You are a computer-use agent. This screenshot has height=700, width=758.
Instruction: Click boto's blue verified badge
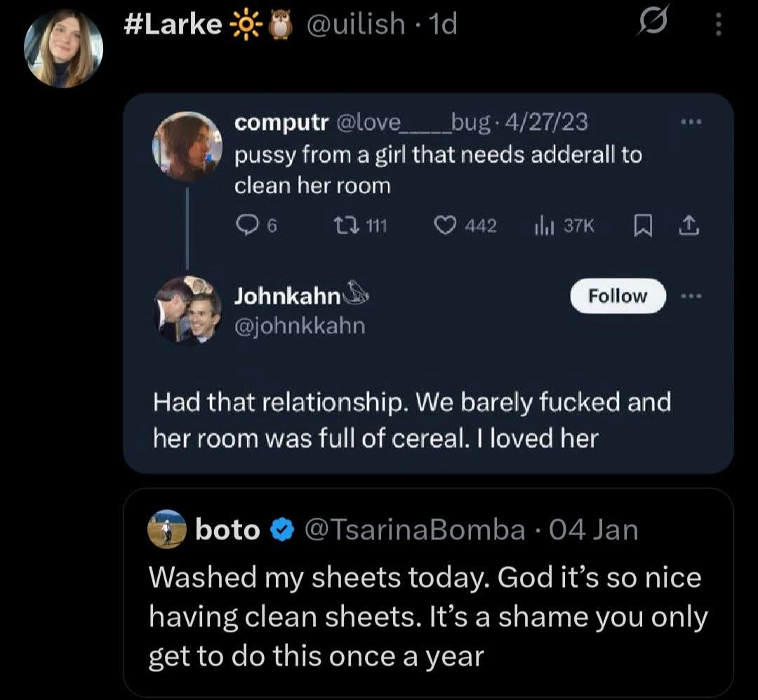tap(282, 530)
